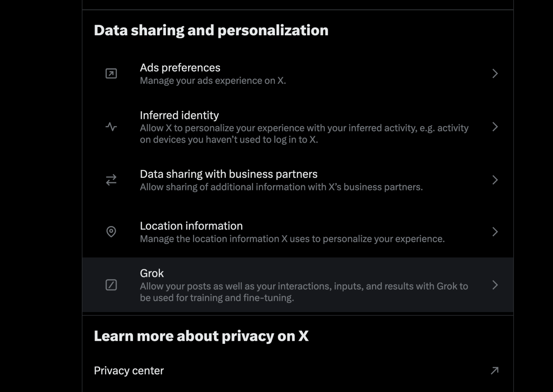The height and width of the screenshot is (392, 553).
Task: Click the Learn more about privacy heading
Action: [x=201, y=336]
